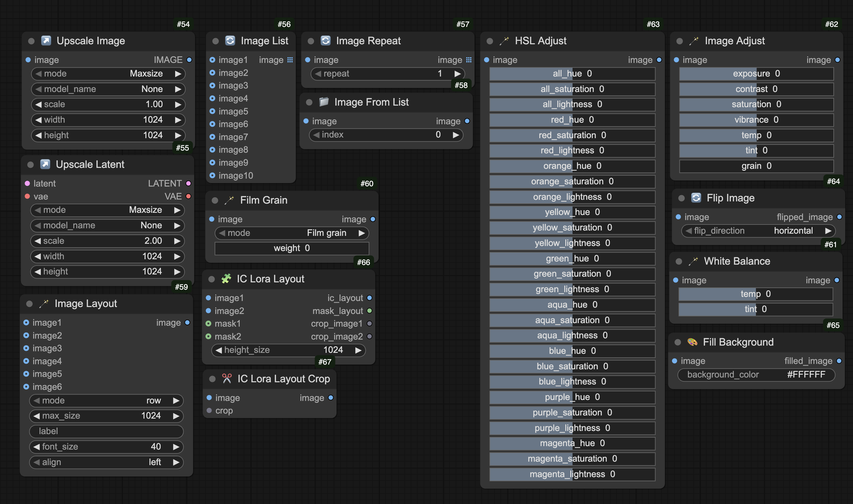Viewport: 853px width, 504px height.
Task: Click the Fill Background node title
Action: point(738,342)
